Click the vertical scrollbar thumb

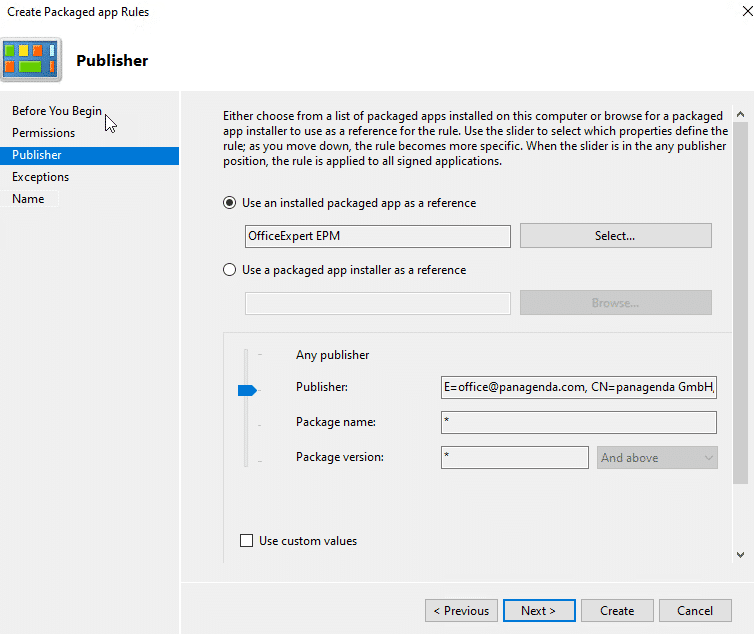click(741, 303)
